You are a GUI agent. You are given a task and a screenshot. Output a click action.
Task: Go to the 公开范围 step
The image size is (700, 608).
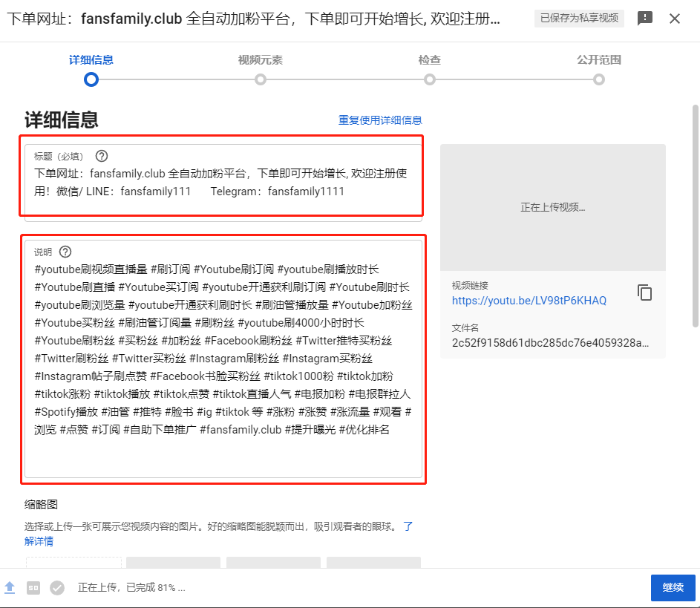click(x=598, y=60)
